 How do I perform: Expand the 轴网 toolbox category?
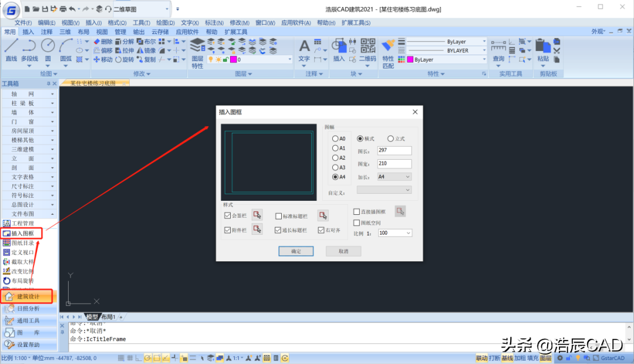tap(28, 94)
